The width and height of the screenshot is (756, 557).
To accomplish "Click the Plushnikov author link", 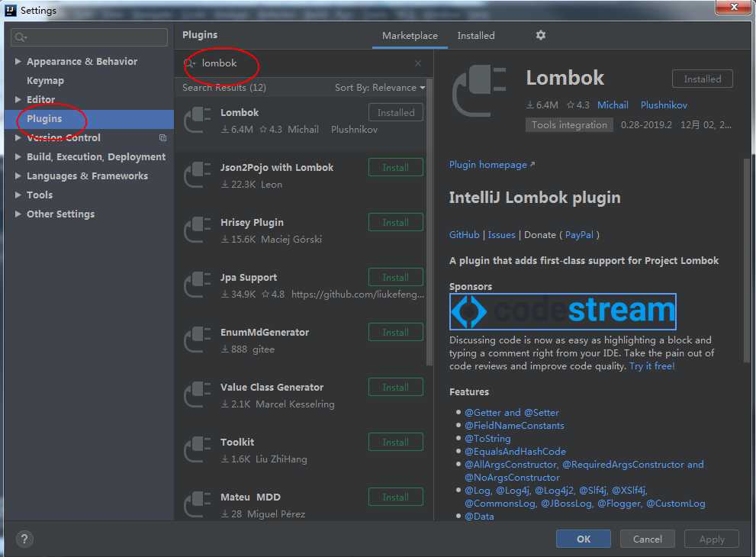I will pos(664,105).
